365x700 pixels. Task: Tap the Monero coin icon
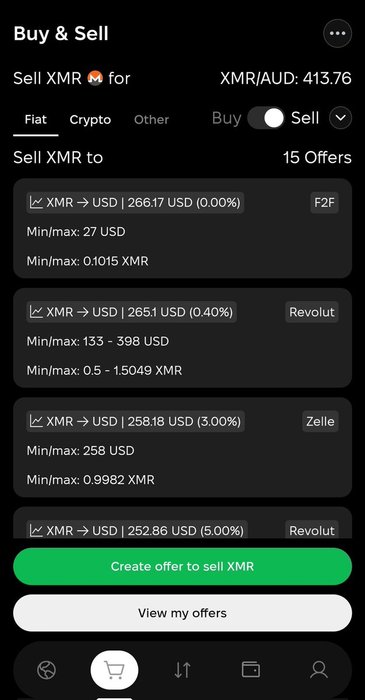95,78
